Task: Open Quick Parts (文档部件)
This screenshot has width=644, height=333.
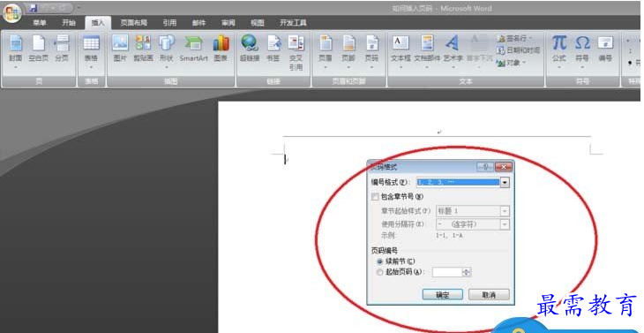Action: point(427,51)
